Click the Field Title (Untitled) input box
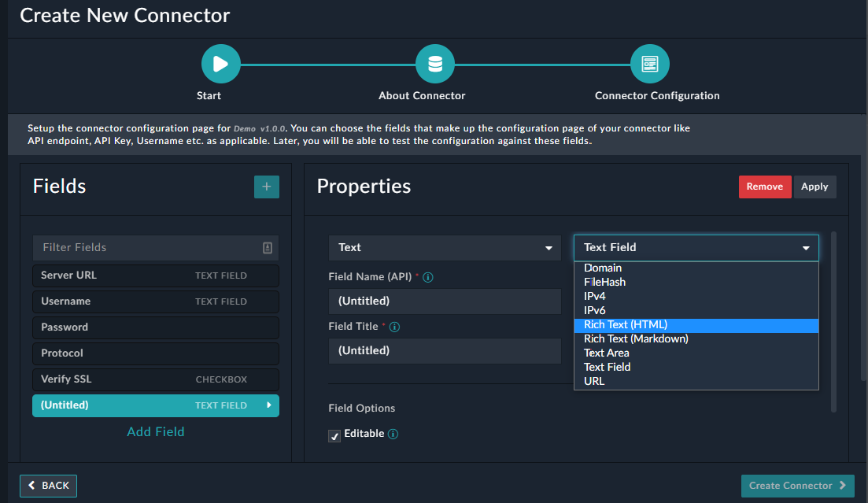Screen dimensions: 868x503 445,350
